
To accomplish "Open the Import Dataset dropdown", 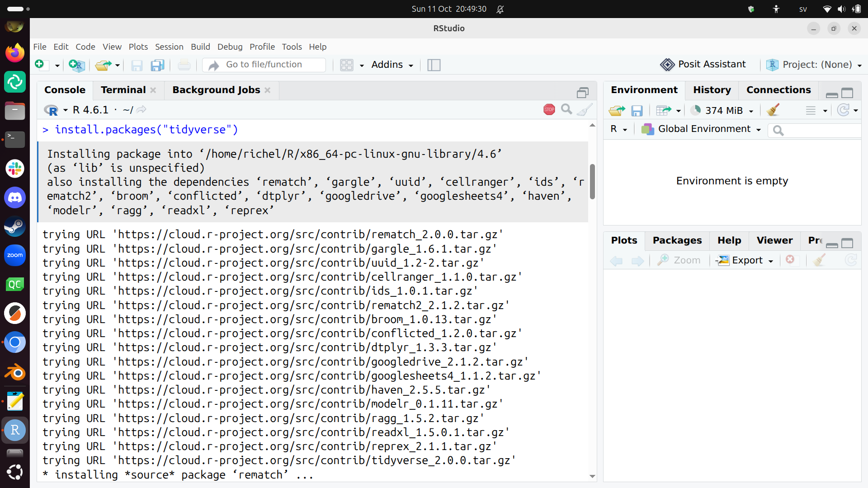I will pyautogui.click(x=668, y=110).
